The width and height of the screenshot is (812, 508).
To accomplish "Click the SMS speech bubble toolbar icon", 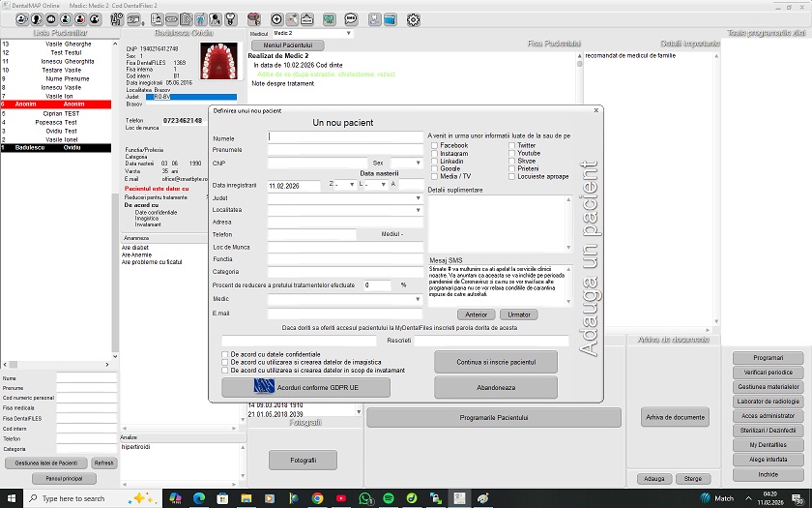I will tap(350, 19).
